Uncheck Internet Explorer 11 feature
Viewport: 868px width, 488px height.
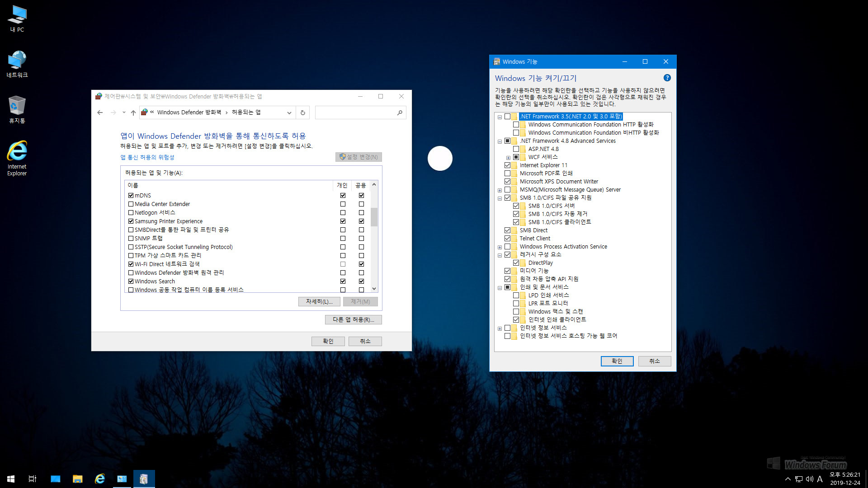(x=507, y=165)
